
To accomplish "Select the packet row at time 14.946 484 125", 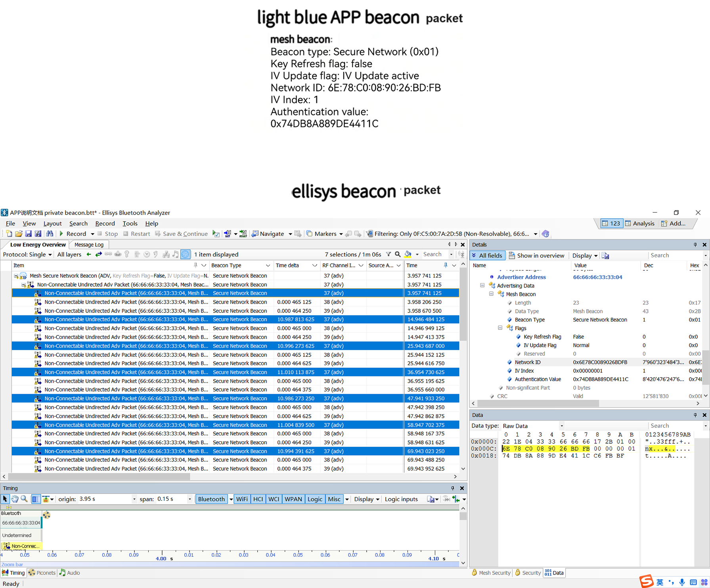I will 235,320.
